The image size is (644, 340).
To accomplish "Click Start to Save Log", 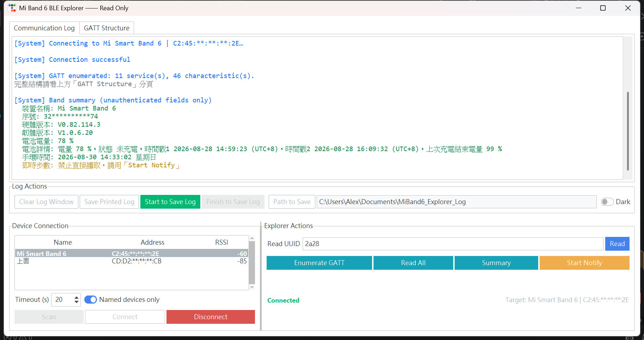I will tap(170, 202).
